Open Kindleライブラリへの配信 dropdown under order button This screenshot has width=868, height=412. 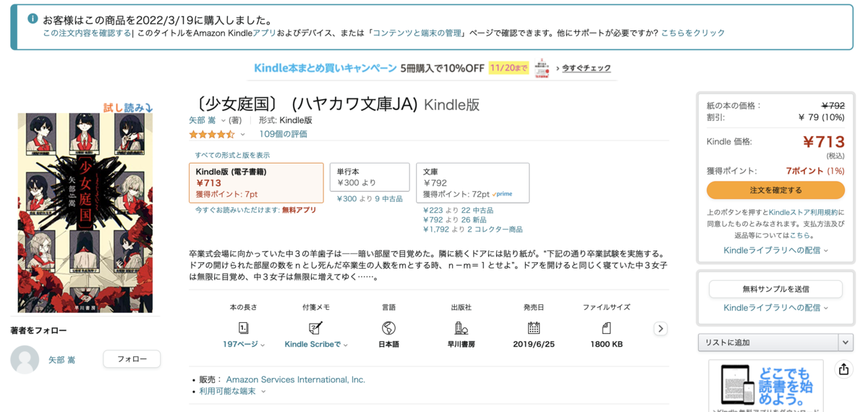coord(775,250)
